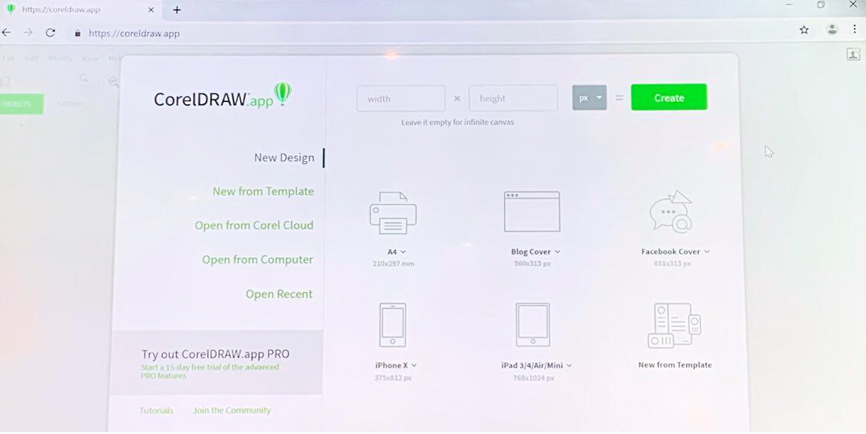Go forward using the browser arrow
The height and width of the screenshot is (434, 866).
(x=28, y=33)
